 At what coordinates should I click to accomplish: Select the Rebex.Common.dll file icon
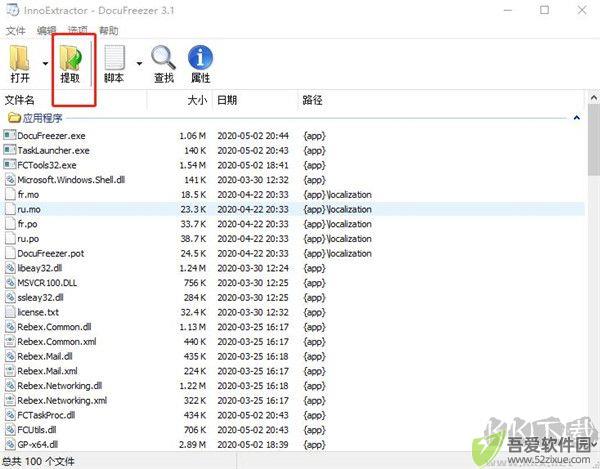click(x=10, y=327)
